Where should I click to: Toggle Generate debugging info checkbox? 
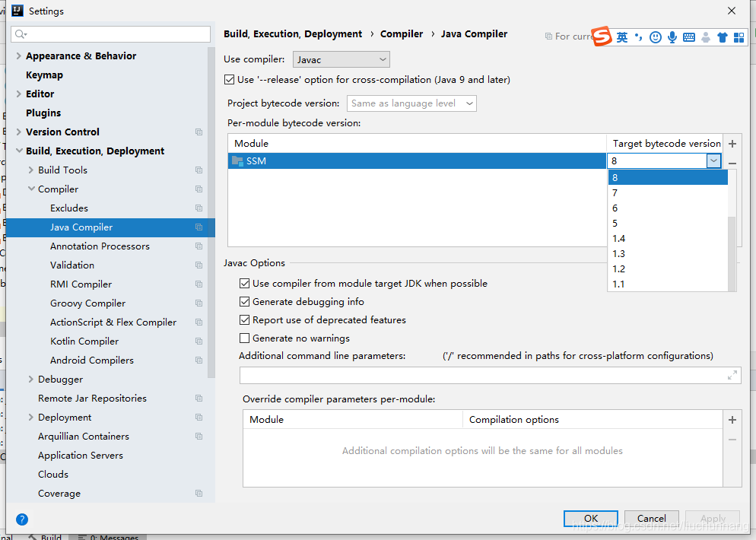tap(244, 302)
